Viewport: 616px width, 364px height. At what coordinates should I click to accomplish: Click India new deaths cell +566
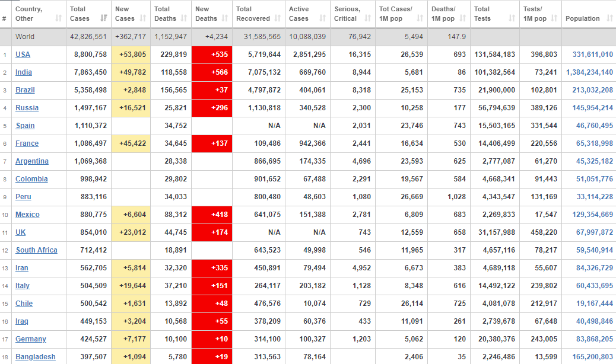tap(212, 72)
